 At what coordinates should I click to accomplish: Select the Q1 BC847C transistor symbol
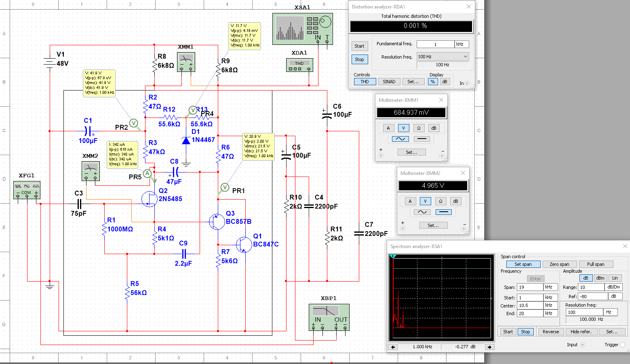pos(243,244)
